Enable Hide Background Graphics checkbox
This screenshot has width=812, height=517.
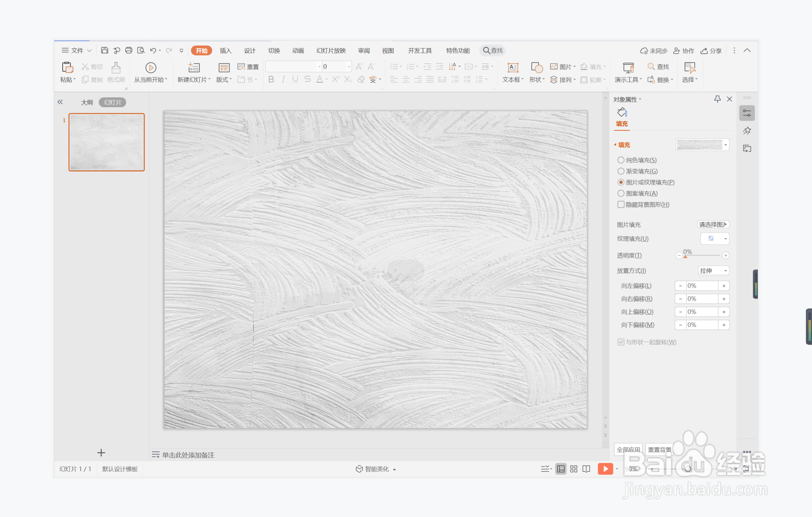[x=621, y=205]
